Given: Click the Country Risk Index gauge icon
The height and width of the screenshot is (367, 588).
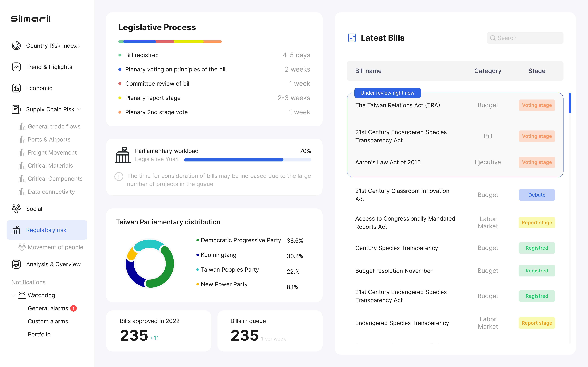Looking at the screenshot, I should (x=16, y=46).
